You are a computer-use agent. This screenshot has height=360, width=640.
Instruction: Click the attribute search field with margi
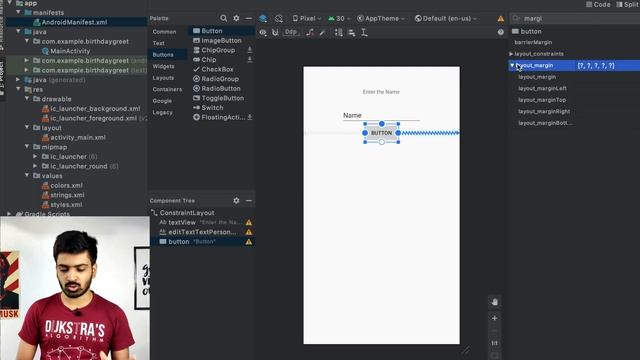click(576, 18)
